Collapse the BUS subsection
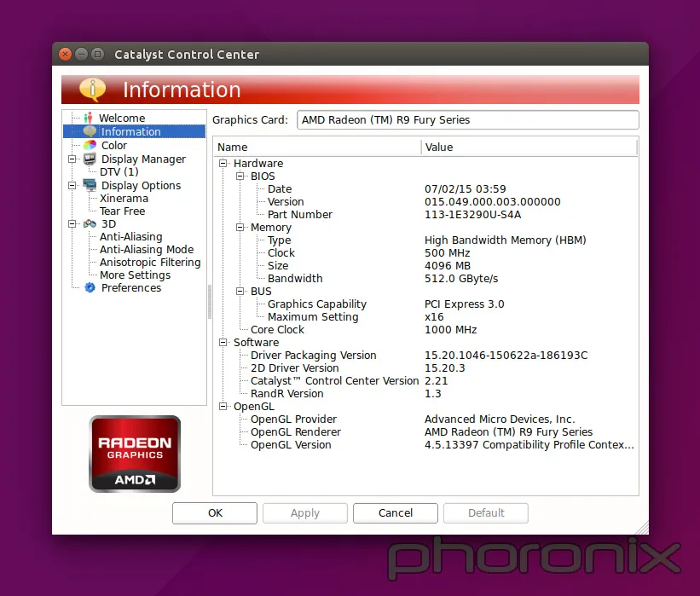This screenshot has height=596, width=700. tap(240, 291)
